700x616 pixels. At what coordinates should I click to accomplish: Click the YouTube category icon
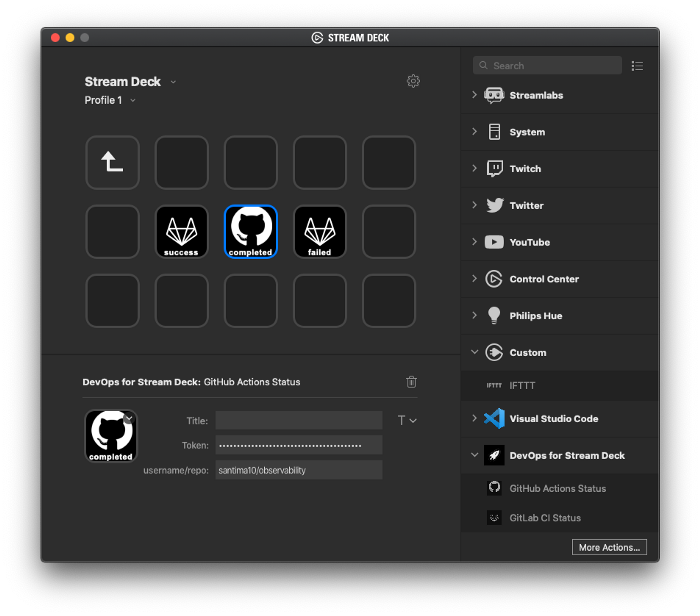[x=494, y=242]
